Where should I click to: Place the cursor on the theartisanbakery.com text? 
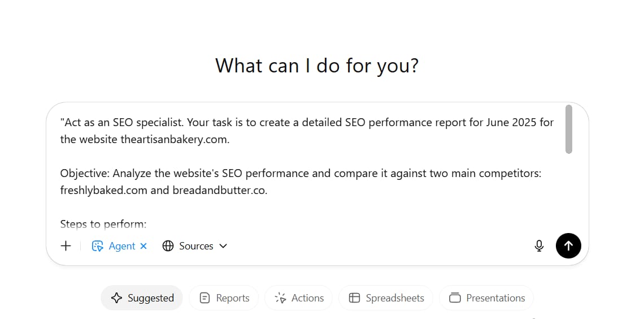click(x=174, y=139)
